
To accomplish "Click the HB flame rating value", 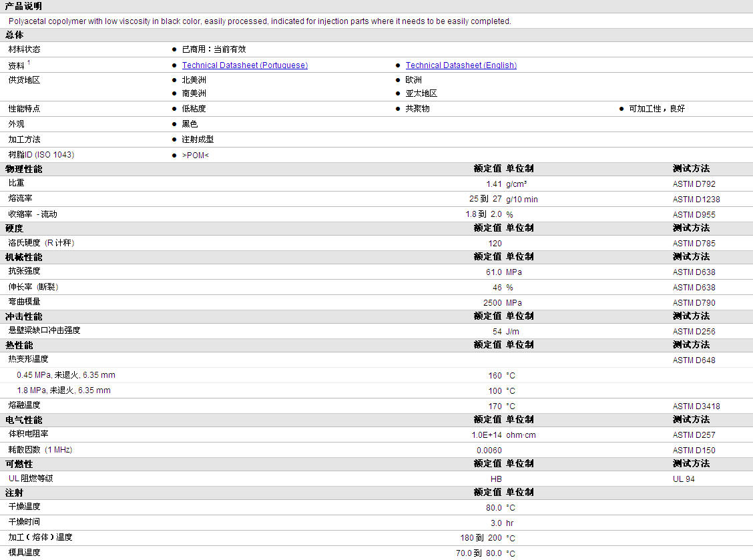I will pos(496,479).
